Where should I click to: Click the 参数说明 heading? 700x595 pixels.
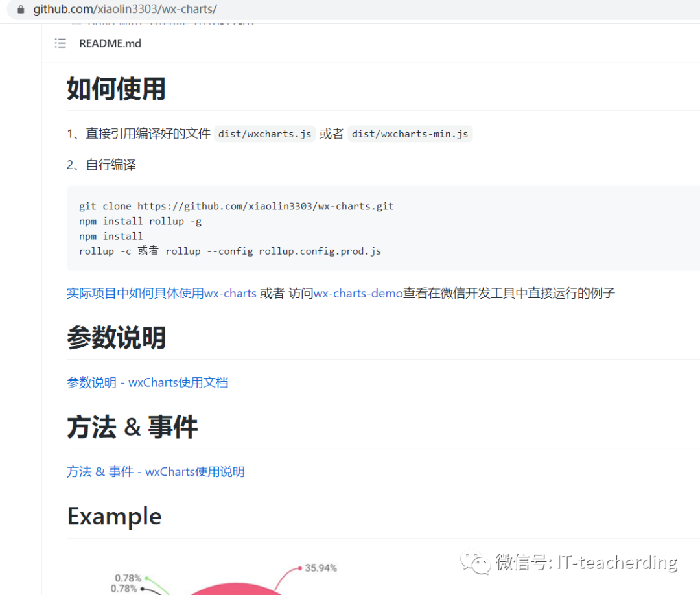[x=116, y=338]
